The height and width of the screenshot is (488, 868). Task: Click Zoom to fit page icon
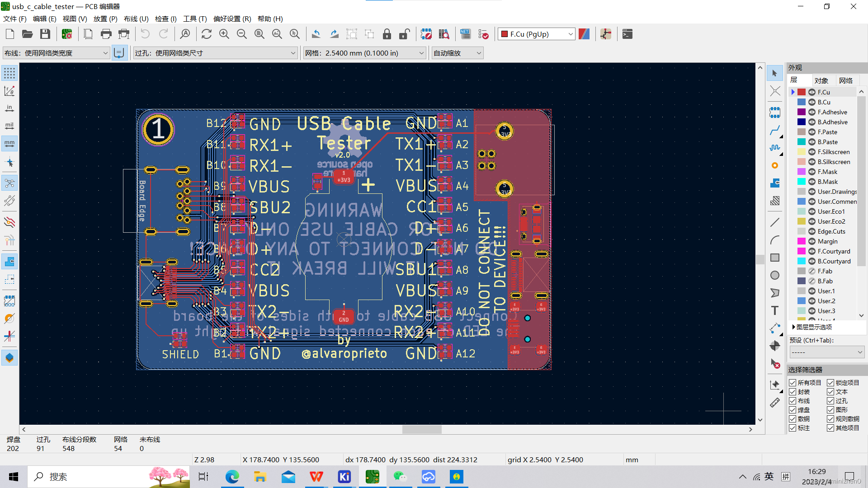(259, 34)
